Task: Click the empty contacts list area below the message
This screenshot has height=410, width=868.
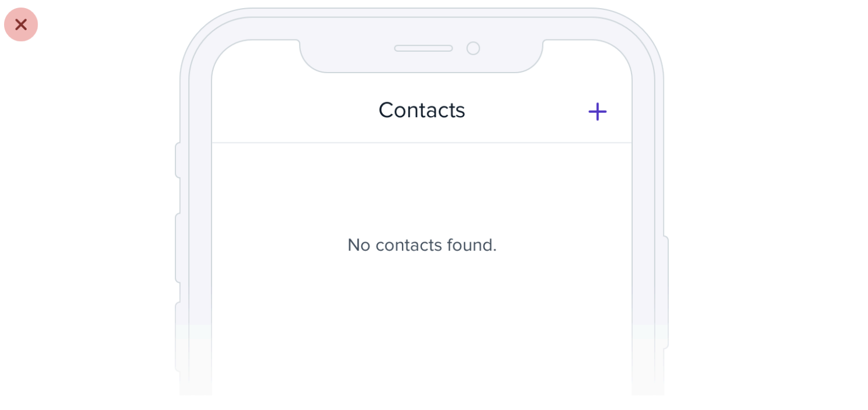Action: point(422,314)
